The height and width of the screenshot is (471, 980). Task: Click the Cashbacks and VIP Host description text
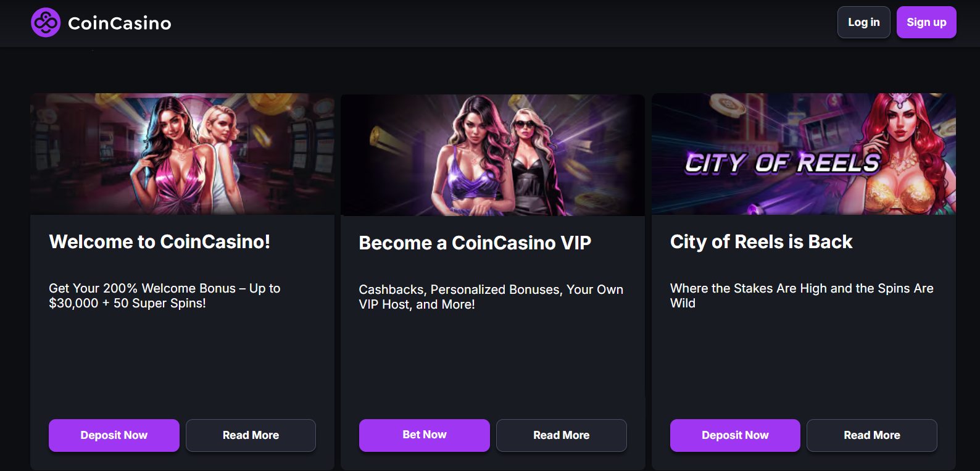(x=491, y=296)
